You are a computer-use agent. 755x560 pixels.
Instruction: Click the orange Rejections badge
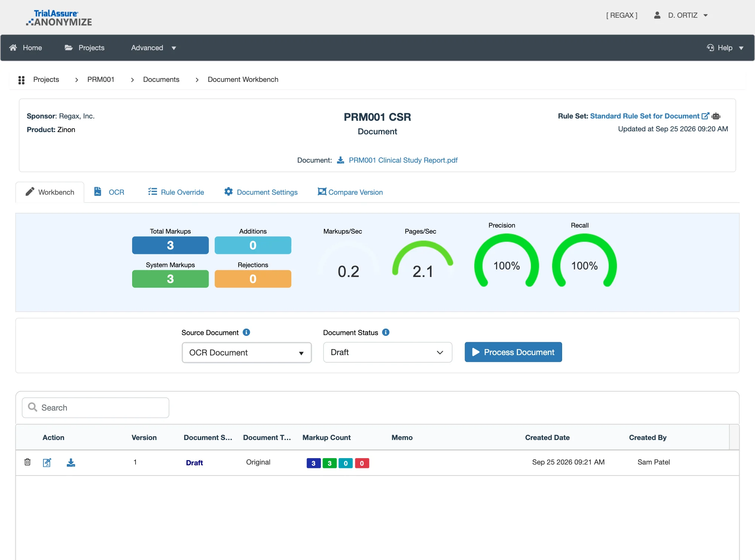tap(253, 279)
